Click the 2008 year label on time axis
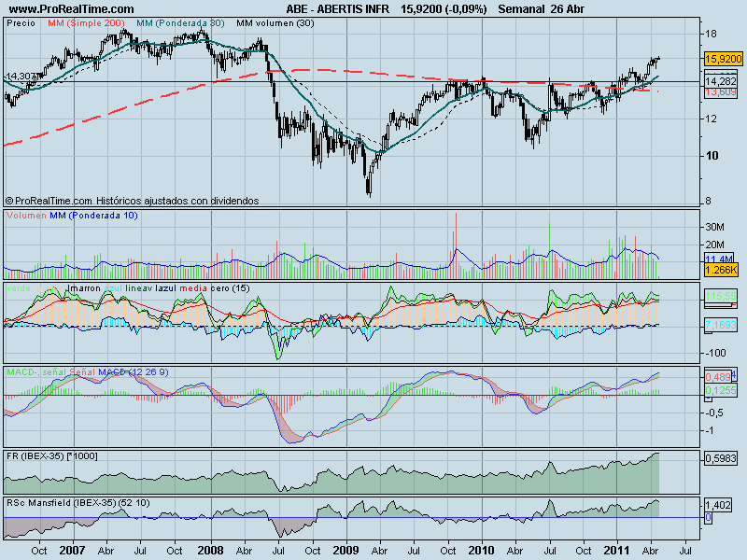 pos(210,551)
